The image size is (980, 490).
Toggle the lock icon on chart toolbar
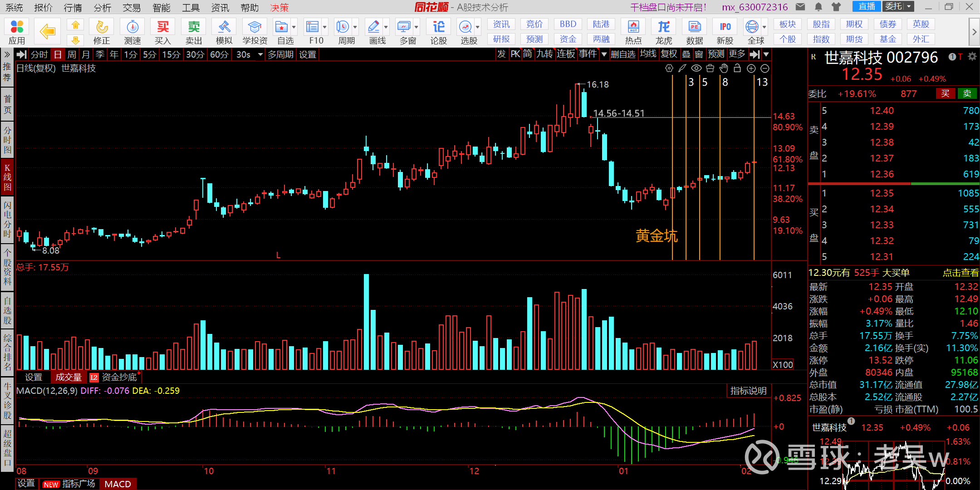[x=737, y=69]
